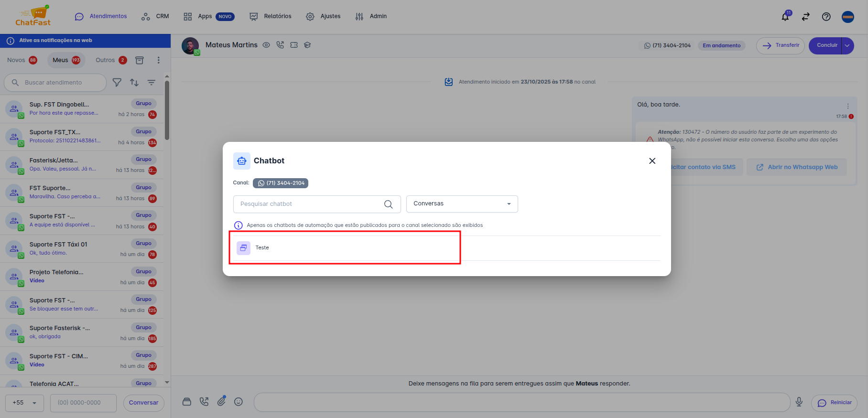Screen dimensions: 868x418
Task: Open the emoji picker
Action: [x=239, y=402]
